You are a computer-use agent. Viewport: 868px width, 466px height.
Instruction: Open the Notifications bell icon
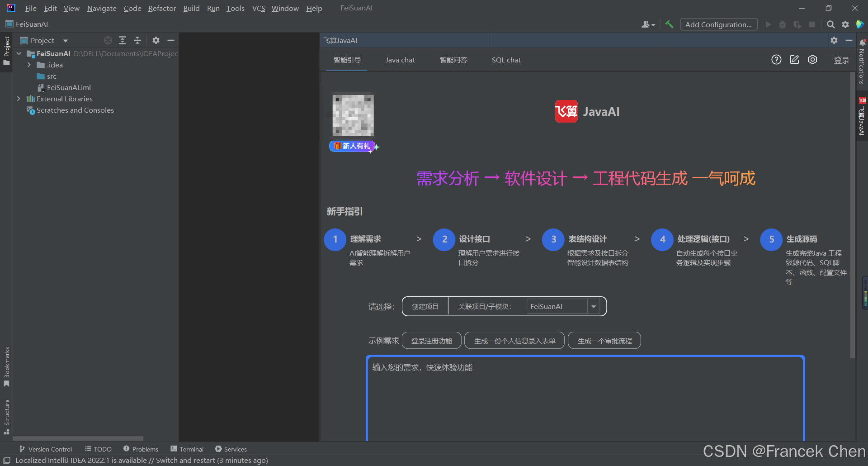(862, 42)
